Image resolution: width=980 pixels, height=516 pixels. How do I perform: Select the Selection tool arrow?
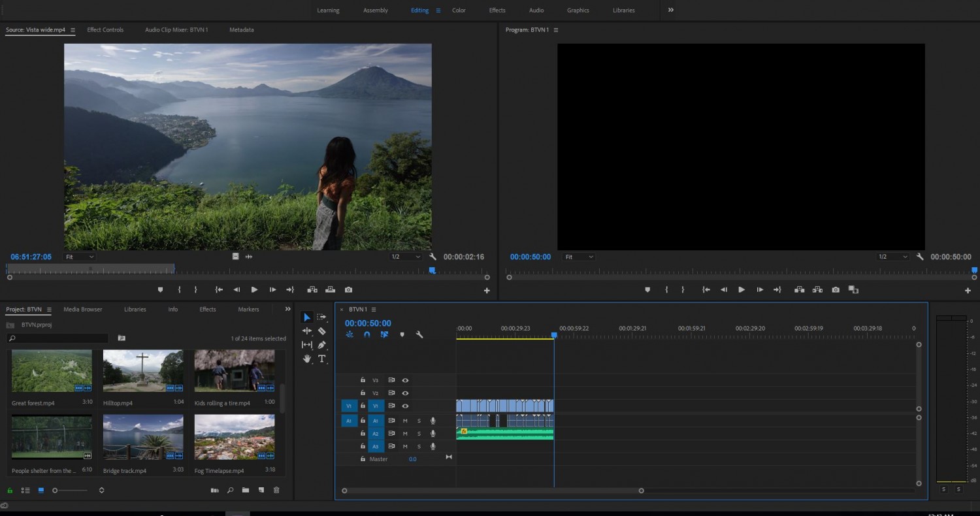[307, 317]
